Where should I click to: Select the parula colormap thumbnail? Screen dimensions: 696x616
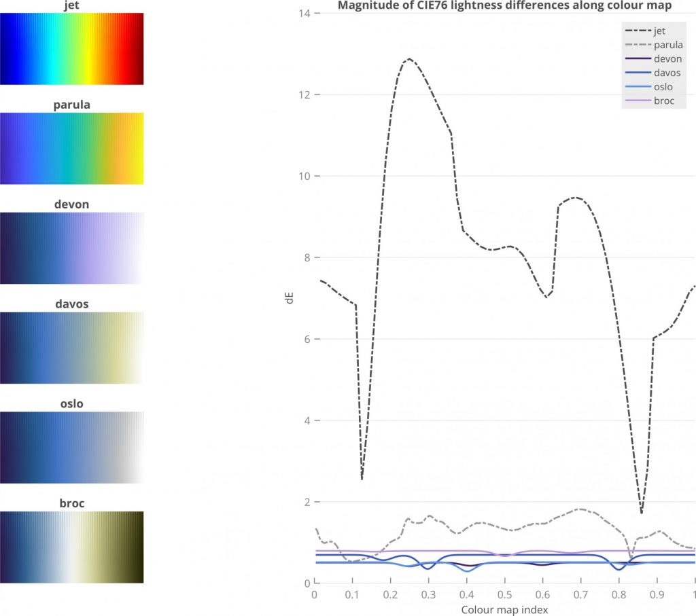coord(71,147)
